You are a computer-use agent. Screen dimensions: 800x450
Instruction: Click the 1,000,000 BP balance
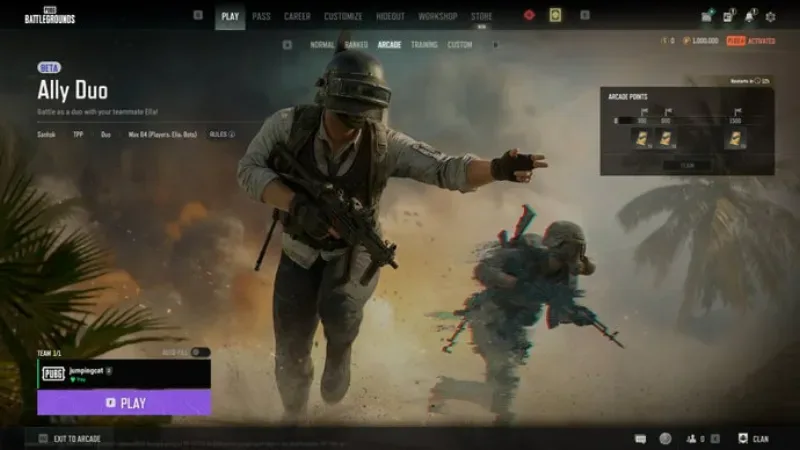point(701,41)
